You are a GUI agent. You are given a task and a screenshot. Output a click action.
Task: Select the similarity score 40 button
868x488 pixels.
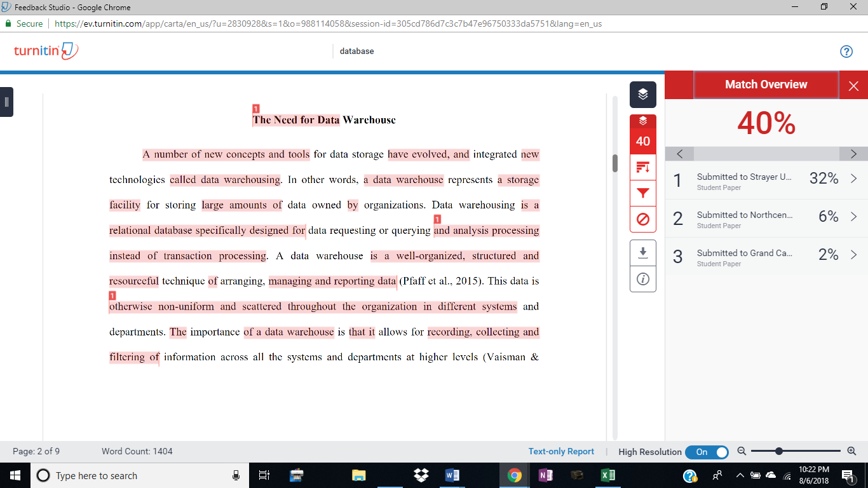(643, 141)
